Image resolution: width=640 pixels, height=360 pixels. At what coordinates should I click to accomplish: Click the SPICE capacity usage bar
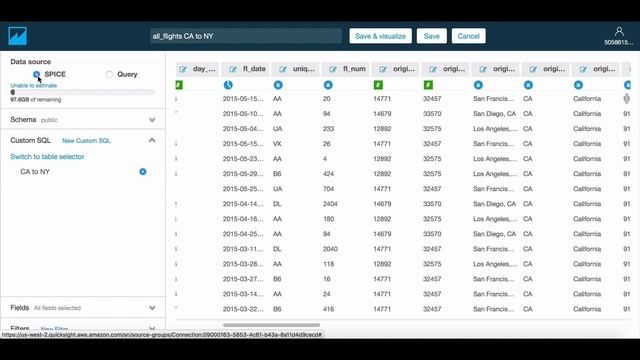coord(83,92)
